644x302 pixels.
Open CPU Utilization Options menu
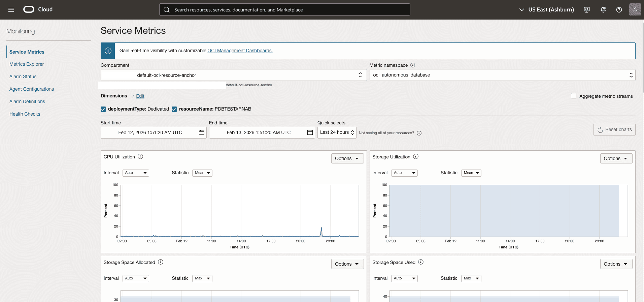tap(347, 158)
